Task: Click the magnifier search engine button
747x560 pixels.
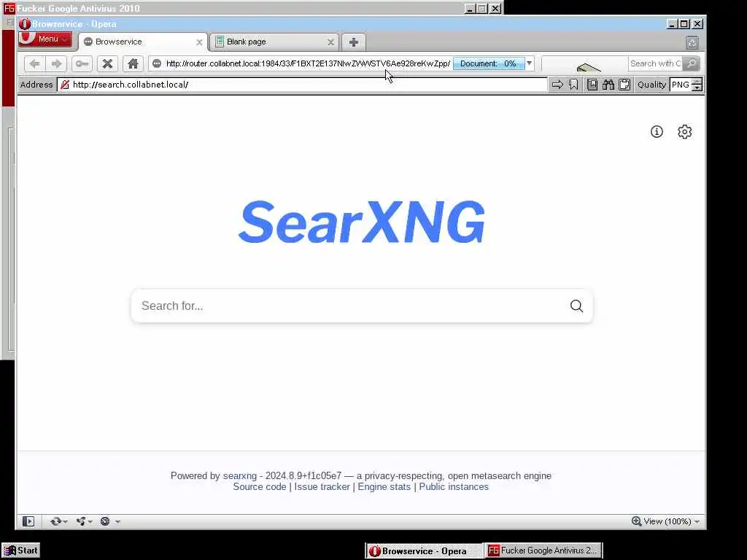Action: [x=692, y=63]
